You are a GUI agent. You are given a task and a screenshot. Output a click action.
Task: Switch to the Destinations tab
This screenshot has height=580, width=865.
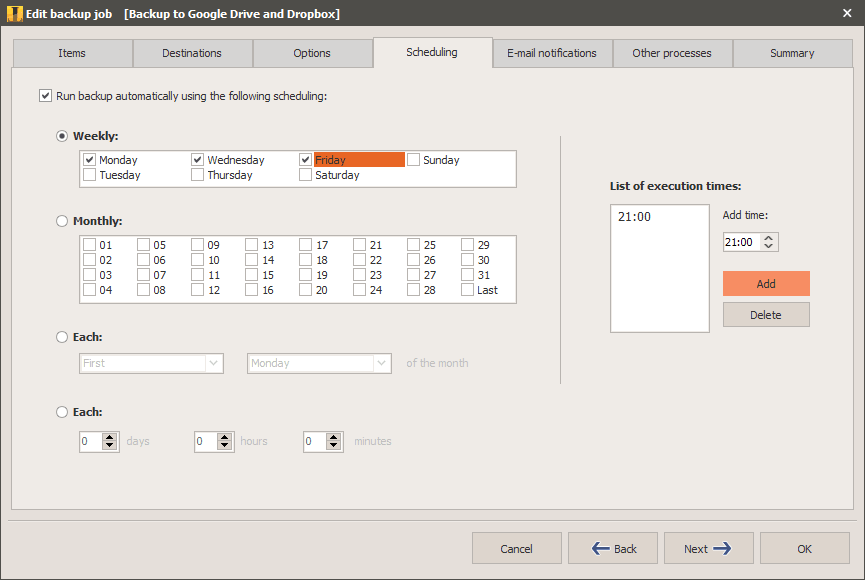[192, 53]
